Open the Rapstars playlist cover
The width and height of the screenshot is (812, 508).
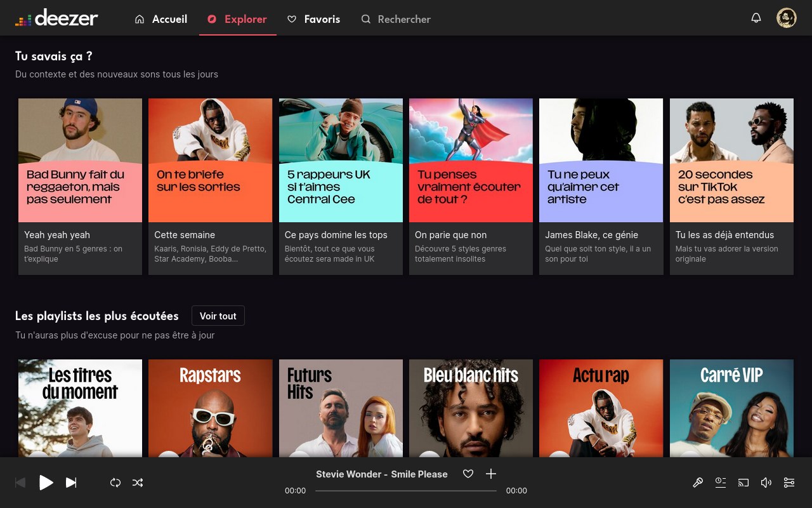pos(210,408)
